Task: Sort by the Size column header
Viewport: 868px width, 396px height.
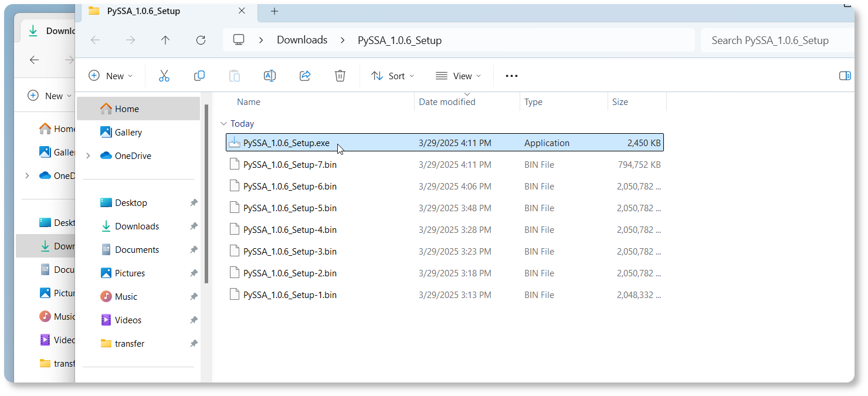Action: point(620,102)
